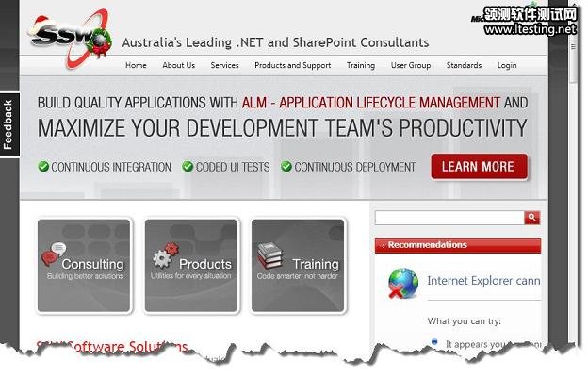
Task: Open the Products tile with gear icon
Action: coord(192,265)
